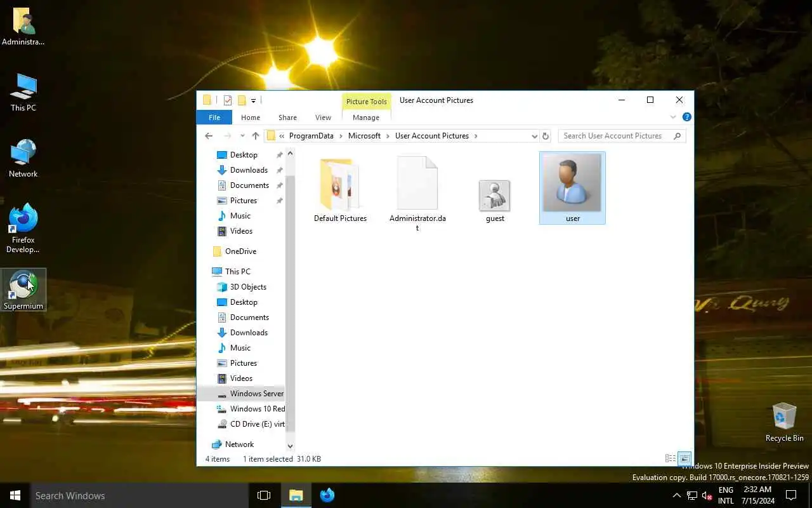Viewport: 812px width, 508px height.
Task: Click User Account Pictures breadcrumb segment
Action: [431, 136]
